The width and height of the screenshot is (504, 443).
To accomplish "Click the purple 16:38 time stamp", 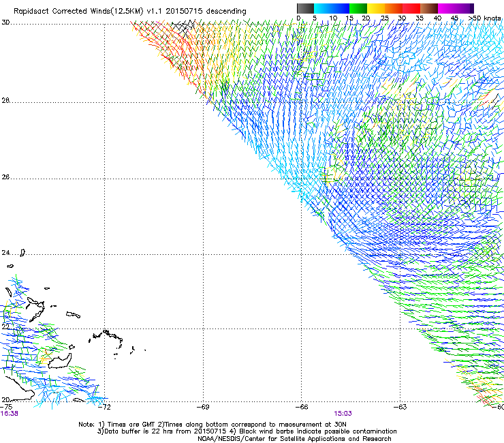I will (x=9, y=414).
